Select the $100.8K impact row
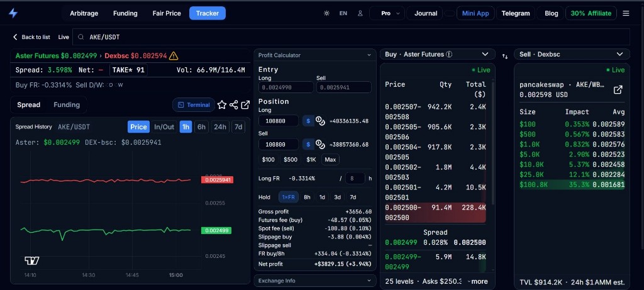This screenshot has width=644, height=290. (x=572, y=184)
